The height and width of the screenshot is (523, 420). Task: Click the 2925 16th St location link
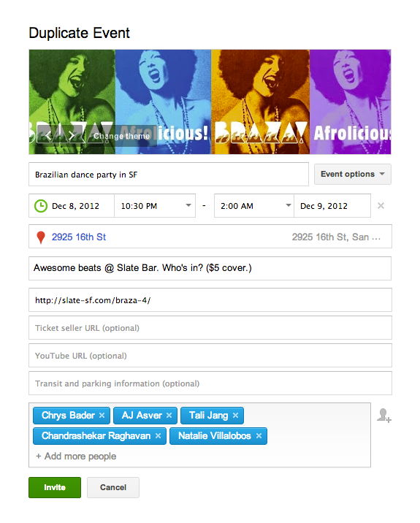pyautogui.click(x=79, y=237)
